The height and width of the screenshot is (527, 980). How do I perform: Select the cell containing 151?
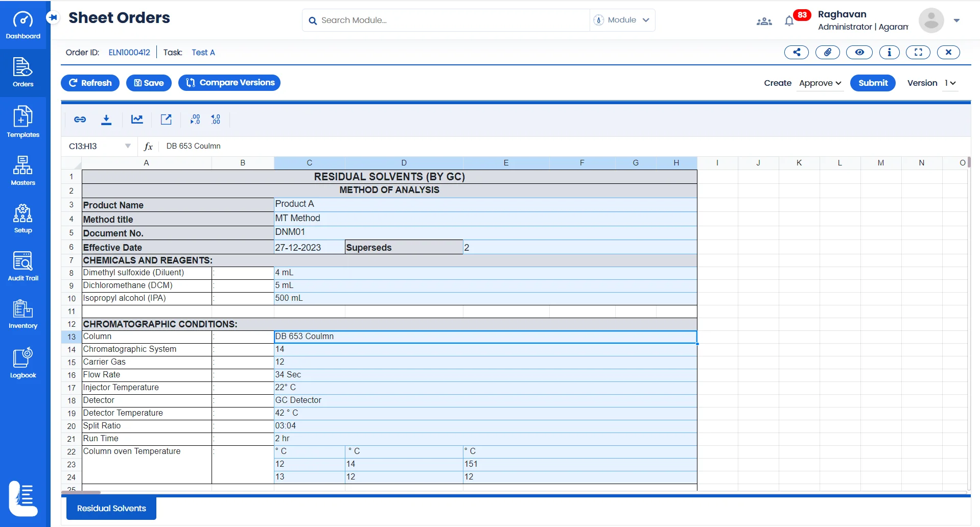(580, 464)
